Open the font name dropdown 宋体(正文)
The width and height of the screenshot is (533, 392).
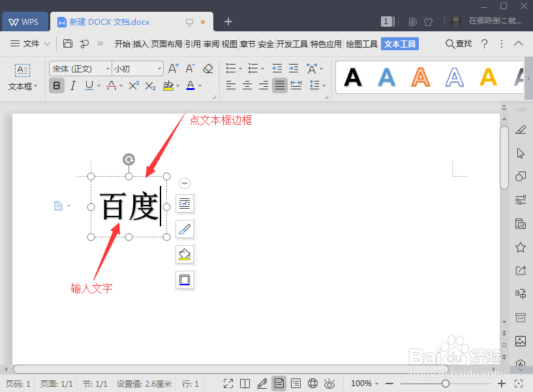(x=80, y=68)
